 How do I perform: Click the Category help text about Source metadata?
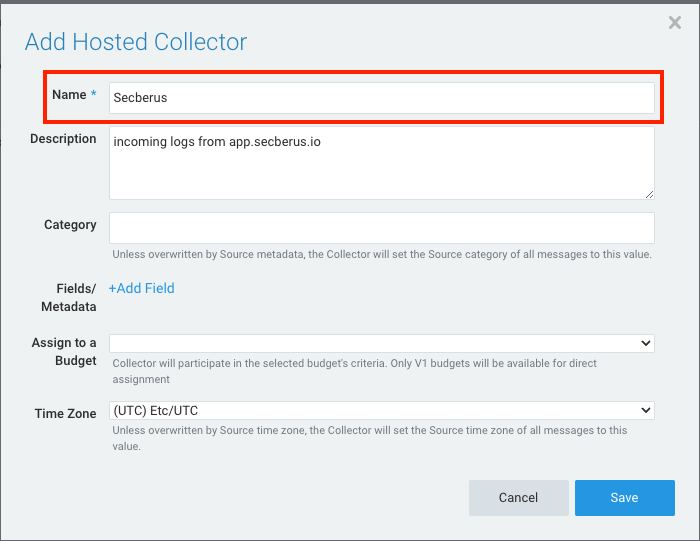382,254
